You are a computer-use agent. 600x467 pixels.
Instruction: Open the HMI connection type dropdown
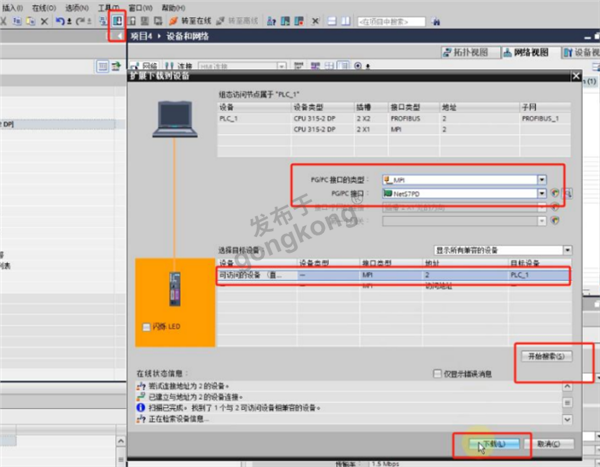click(x=282, y=66)
